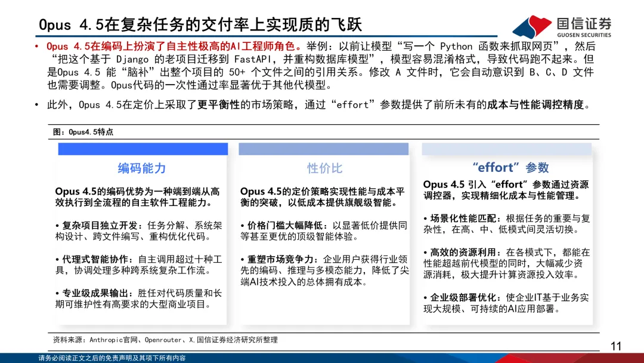The image size is (644, 363).
Task: Click the bolded phrase 更平衡性
Action: click(218, 105)
